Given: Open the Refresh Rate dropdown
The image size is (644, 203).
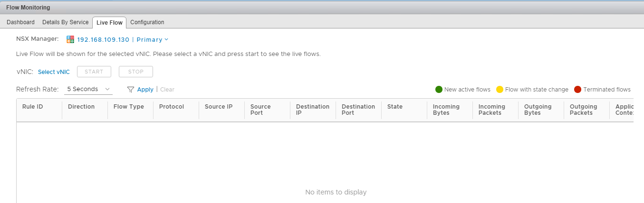Looking at the screenshot, I should (88, 89).
